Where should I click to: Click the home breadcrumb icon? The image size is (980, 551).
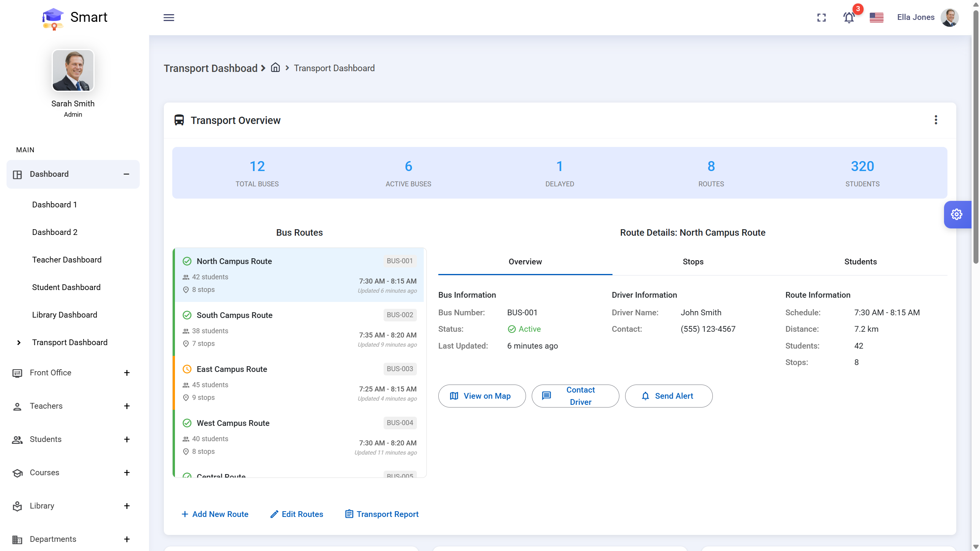(275, 68)
